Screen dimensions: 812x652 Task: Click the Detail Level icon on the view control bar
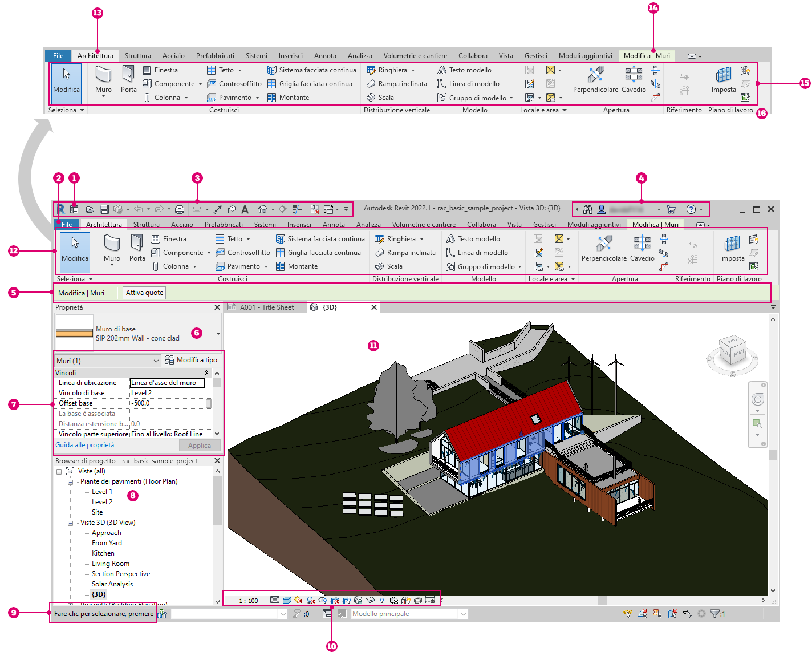275,600
